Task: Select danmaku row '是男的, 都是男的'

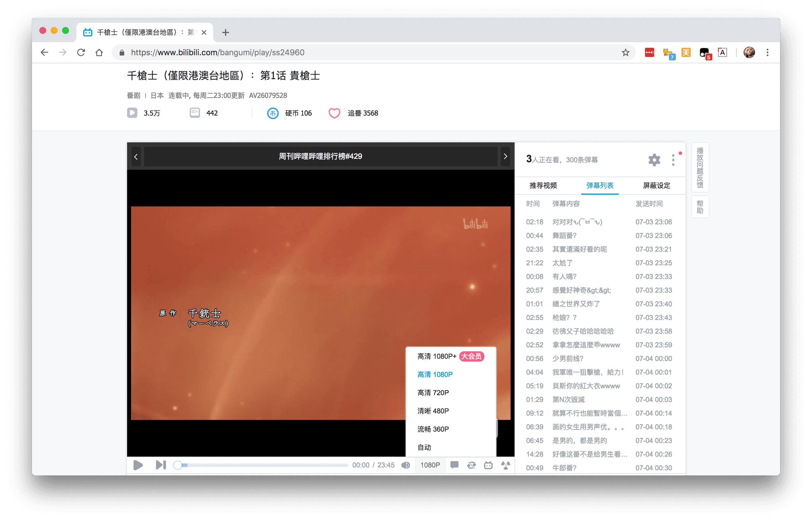Action: tap(599, 440)
